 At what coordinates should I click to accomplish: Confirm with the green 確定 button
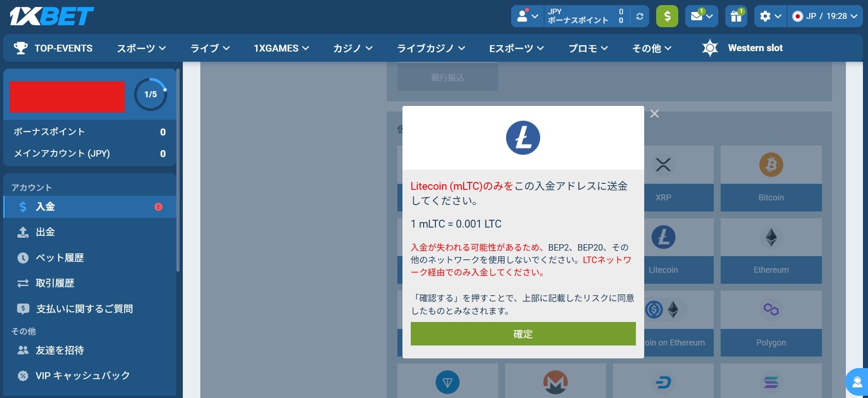(x=523, y=334)
